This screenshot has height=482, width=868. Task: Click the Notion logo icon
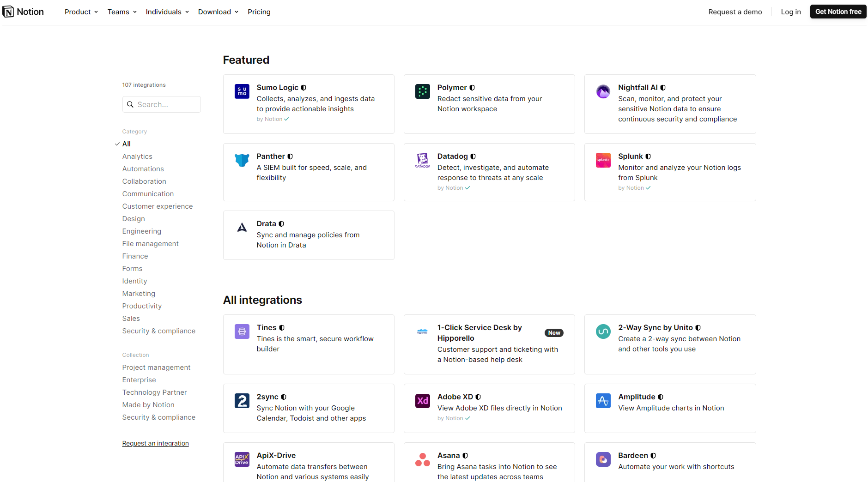click(8, 12)
